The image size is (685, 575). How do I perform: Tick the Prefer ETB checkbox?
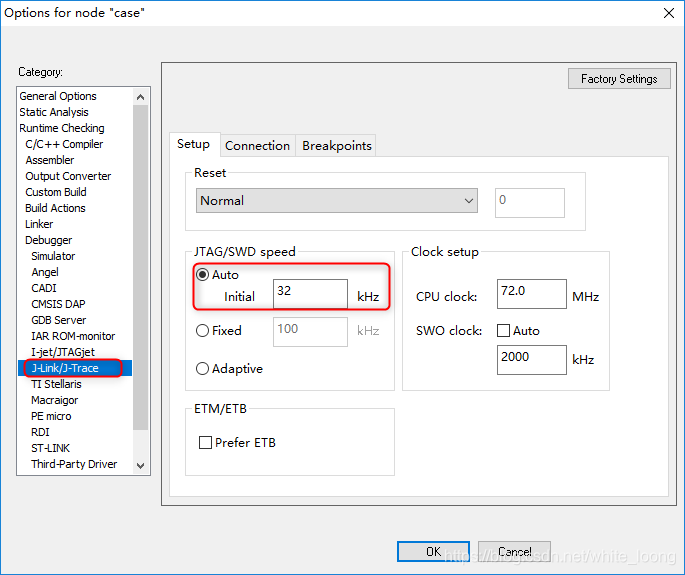[x=205, y=443]
